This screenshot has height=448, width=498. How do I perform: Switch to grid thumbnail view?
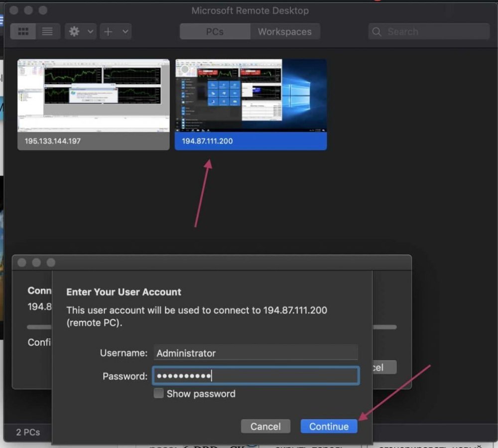[x=23, y=31]
